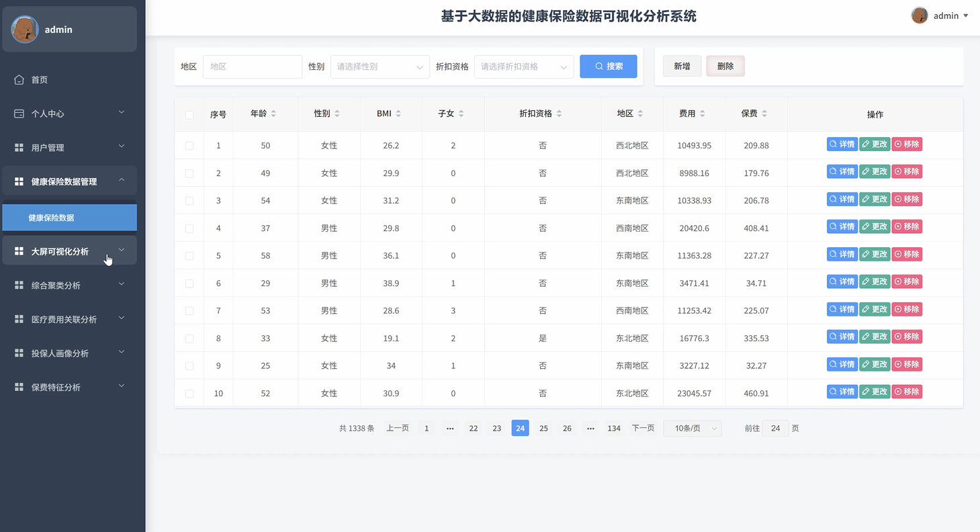Viewport: 980px width, 532px height.
Task: Open the 10条/页 page size dropdown
Action: pos(693,428)
